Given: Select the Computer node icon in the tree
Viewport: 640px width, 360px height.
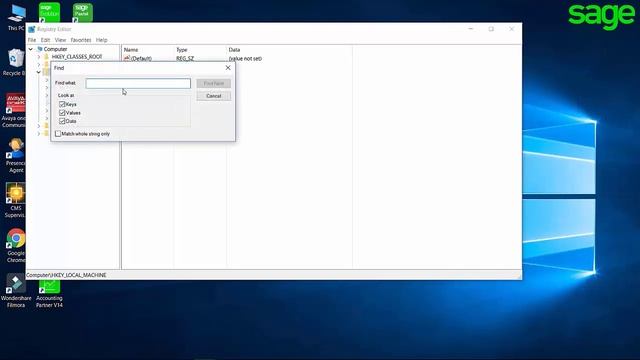Looking at the screenshot, I should (x=40, y=49).
